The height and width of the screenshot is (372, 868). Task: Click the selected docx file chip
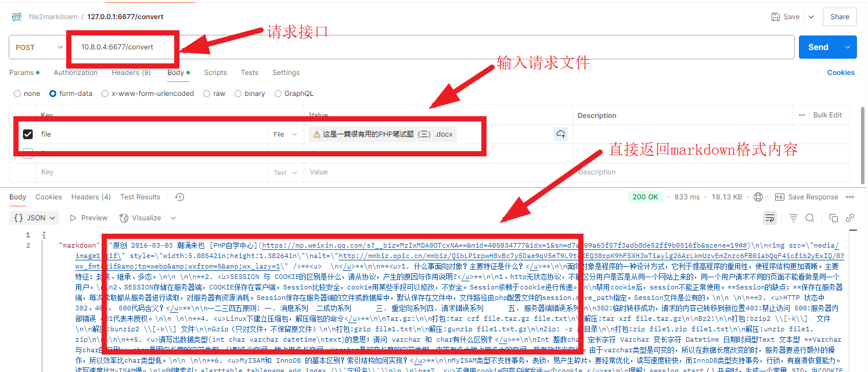click(x=383, y=134)
